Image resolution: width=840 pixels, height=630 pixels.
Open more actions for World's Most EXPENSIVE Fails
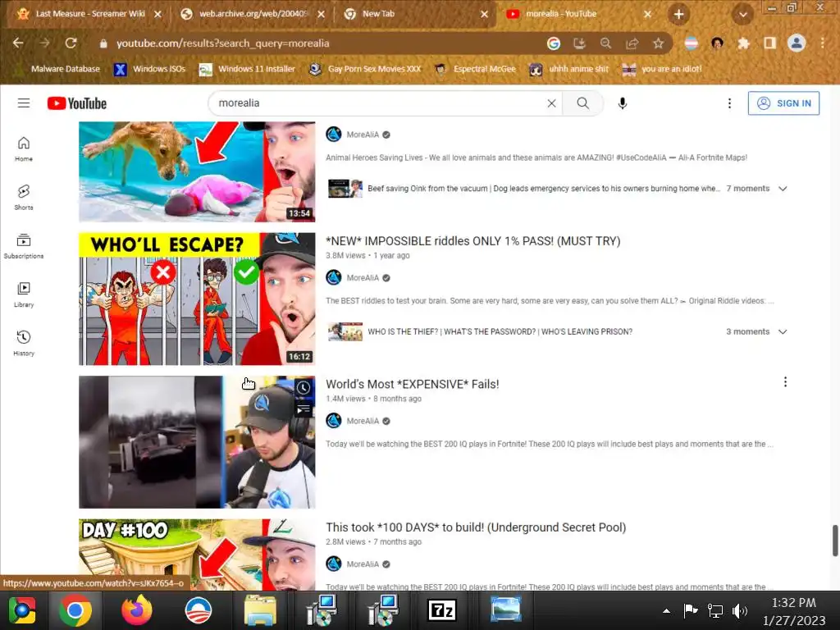[x=785, y=382]
